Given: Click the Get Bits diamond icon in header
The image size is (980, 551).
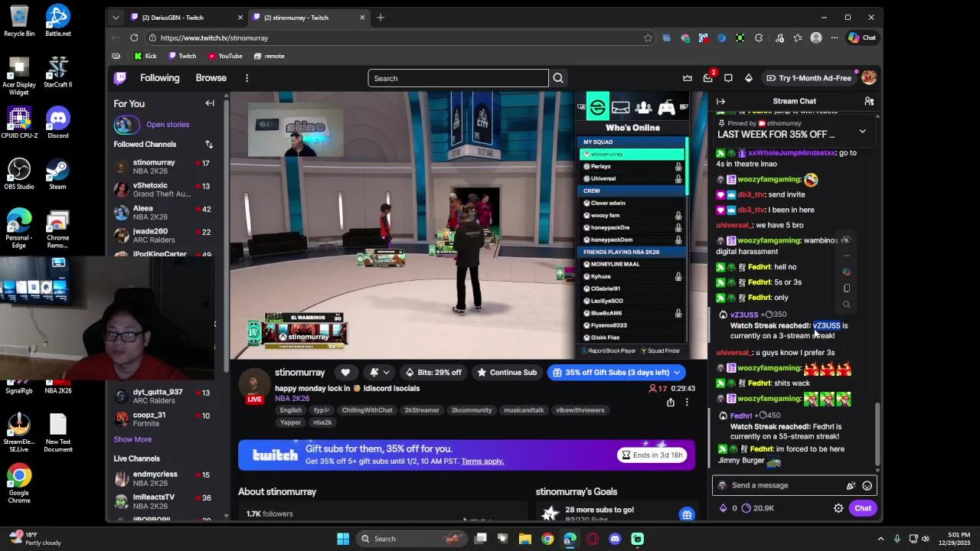Looking at the screenshot, I should pos(749,78).
